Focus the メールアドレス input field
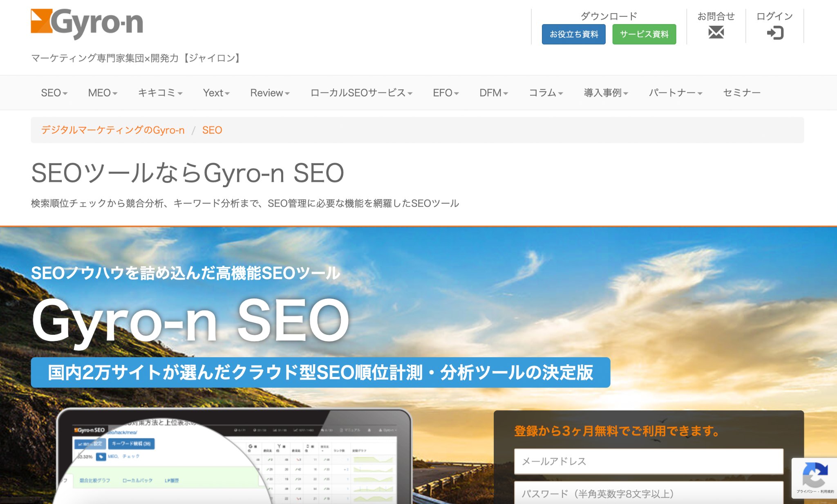This screenshot has width=837, height=504. pyautogui.click(x=649, y=461)
